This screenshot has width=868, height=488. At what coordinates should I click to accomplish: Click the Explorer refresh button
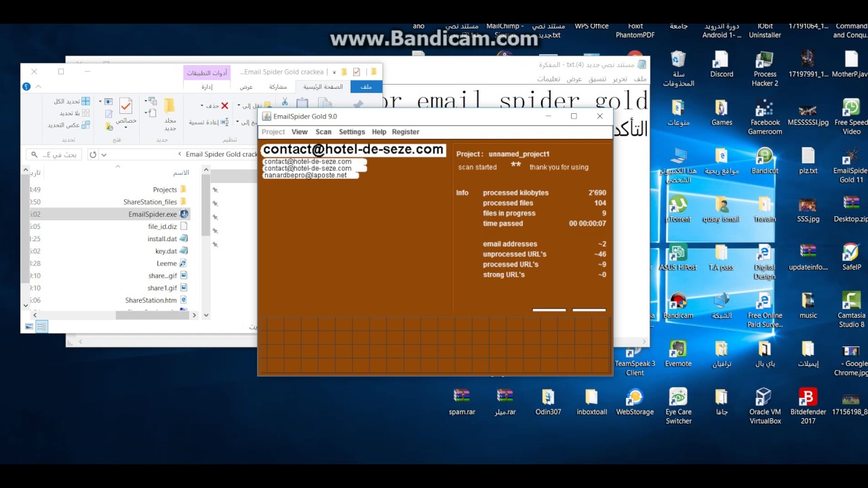coord(93,155)
